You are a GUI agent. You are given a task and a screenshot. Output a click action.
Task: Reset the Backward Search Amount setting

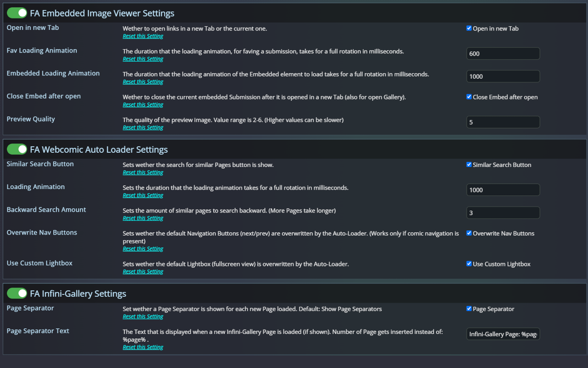143,218
